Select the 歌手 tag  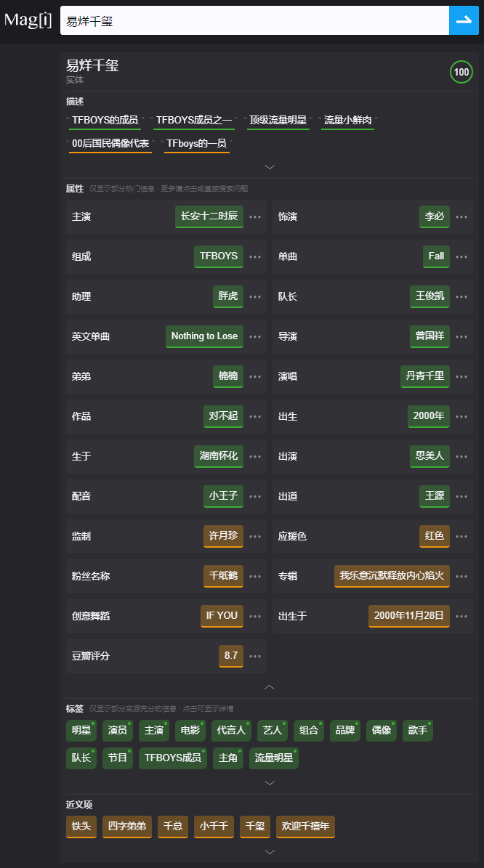click(418, 730)
